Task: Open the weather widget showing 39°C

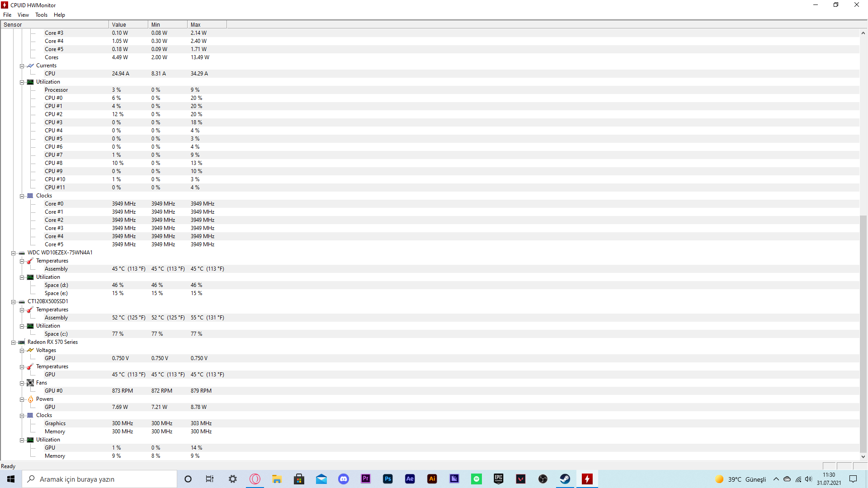Action: coord(741,479)
